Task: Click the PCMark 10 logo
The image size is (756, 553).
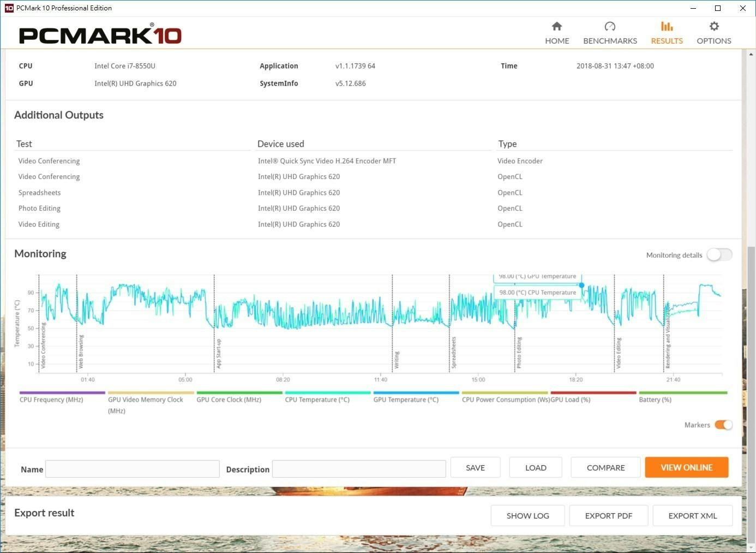Action: click(x=100, y=35)
